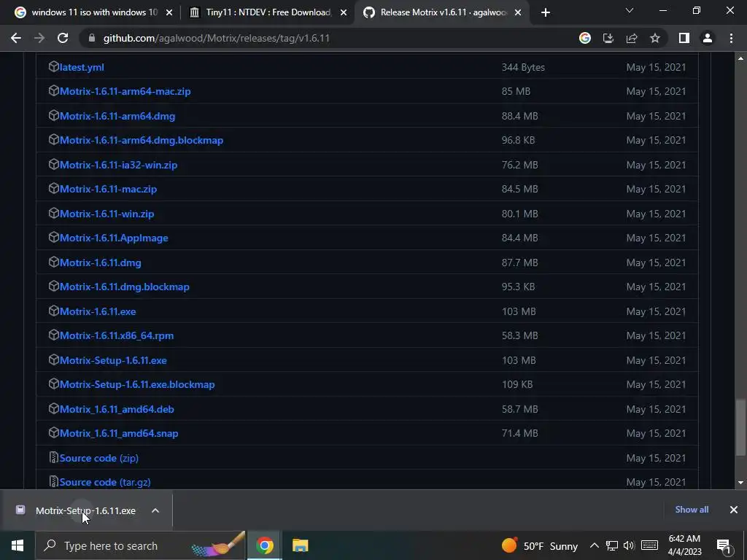Open the 50°F Sunny weather widget
747x560 pixels.
[x=539, y=545]
